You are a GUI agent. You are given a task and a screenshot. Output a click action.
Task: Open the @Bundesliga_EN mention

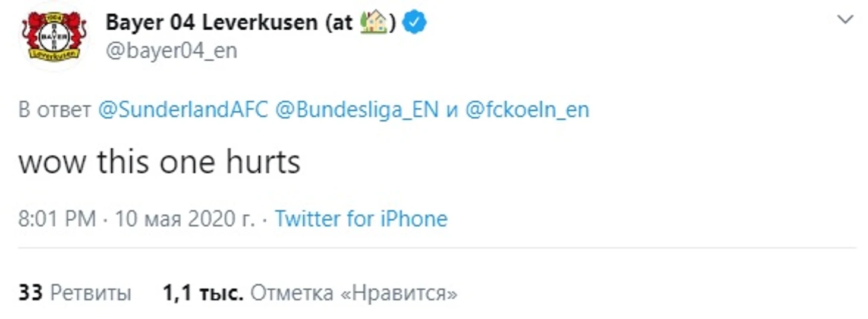[x=357, y=110]
